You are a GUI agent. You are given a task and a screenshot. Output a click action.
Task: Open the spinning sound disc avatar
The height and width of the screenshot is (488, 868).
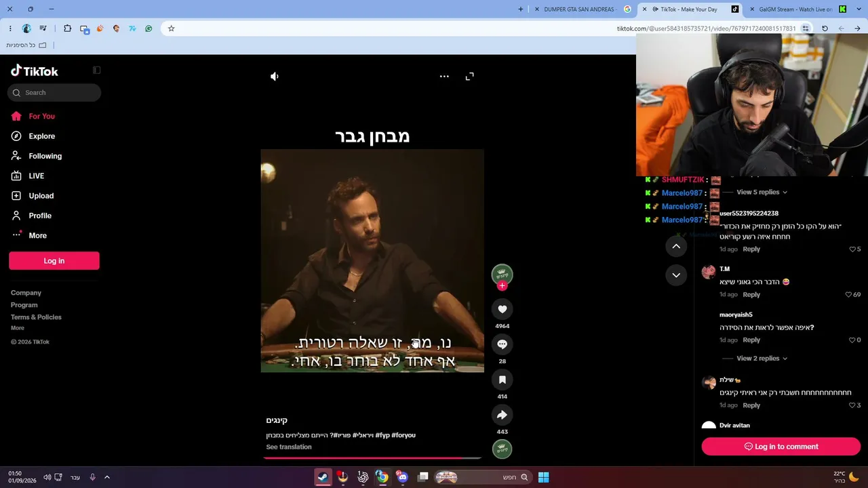[x=502, y=449]
